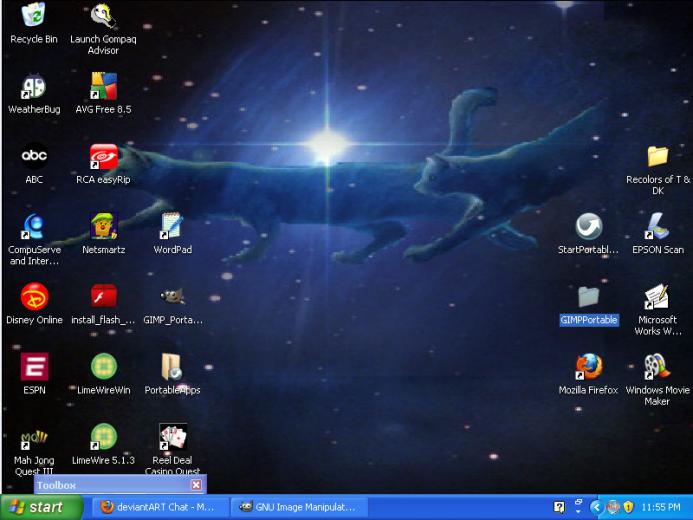693x520 pixels.
Task: Close the Toolbox window
Action: point(196,485)
